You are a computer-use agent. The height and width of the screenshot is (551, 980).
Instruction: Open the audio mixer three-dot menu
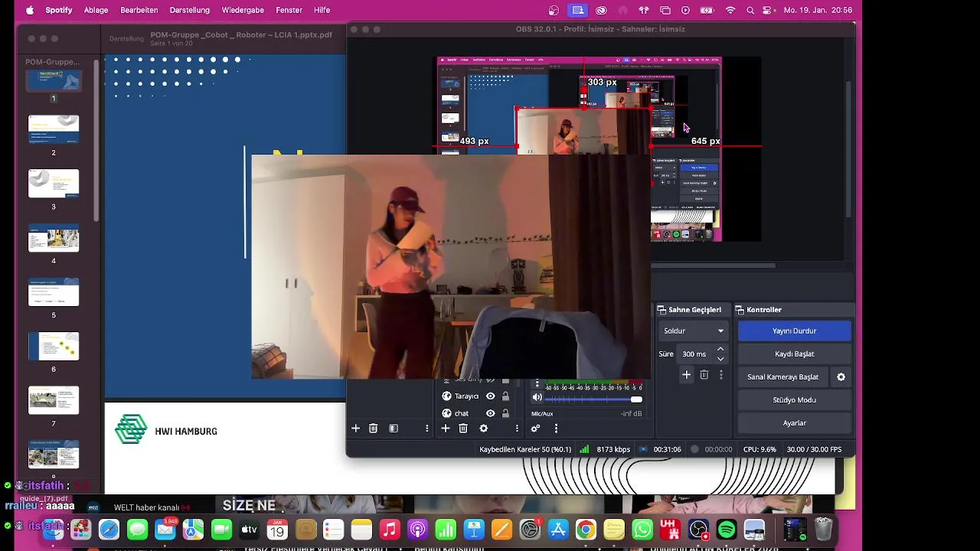pyautogui.click(x=556, y=429)
